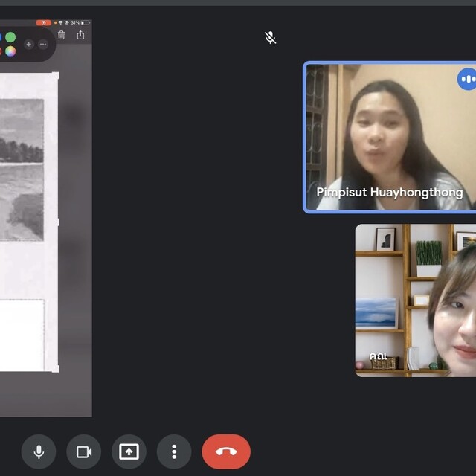
Task: Click the blank white box in document
Action: [x=21, y=335]
